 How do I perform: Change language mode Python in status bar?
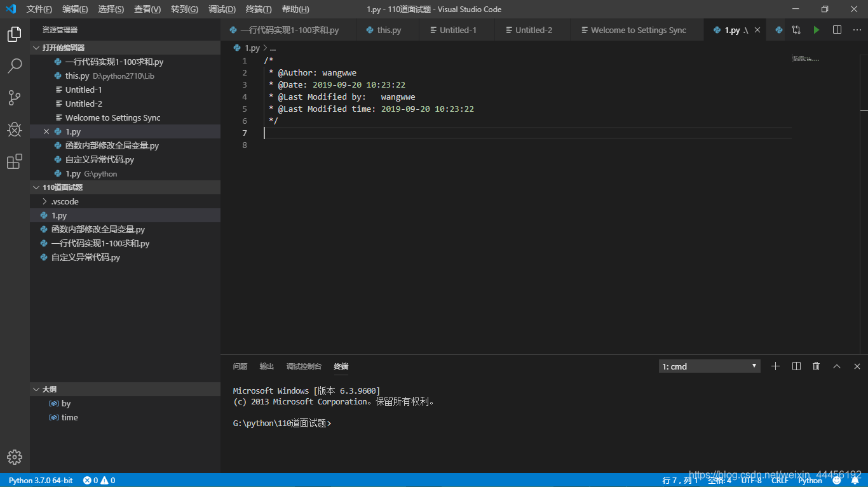[x=810, y=481]
